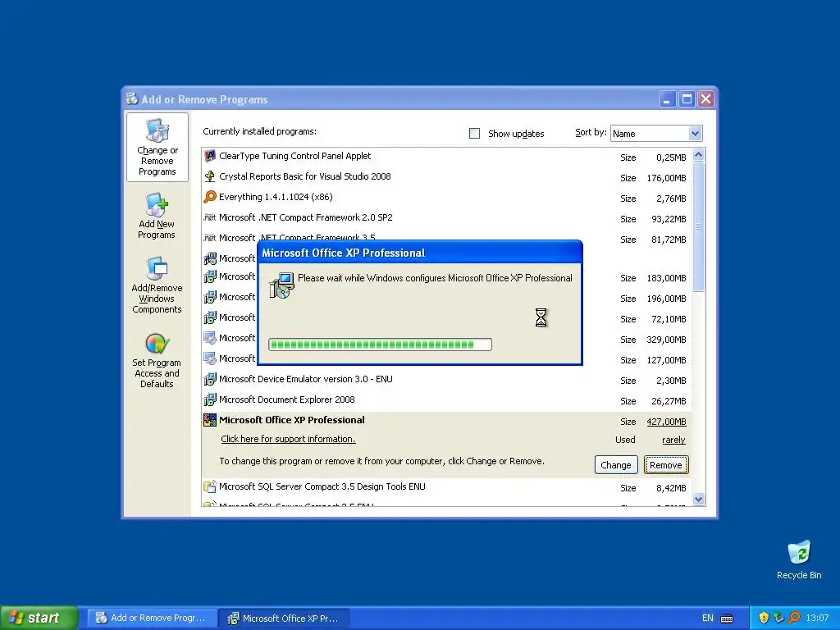Toggle the Show updates checkbox
Viewport: 840px width, 630px height.
pos(475,134)
